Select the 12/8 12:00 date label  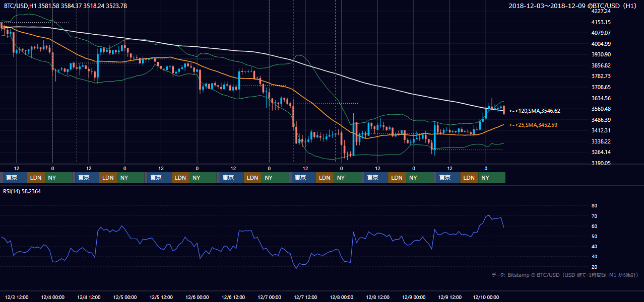[x=378, y=297]
